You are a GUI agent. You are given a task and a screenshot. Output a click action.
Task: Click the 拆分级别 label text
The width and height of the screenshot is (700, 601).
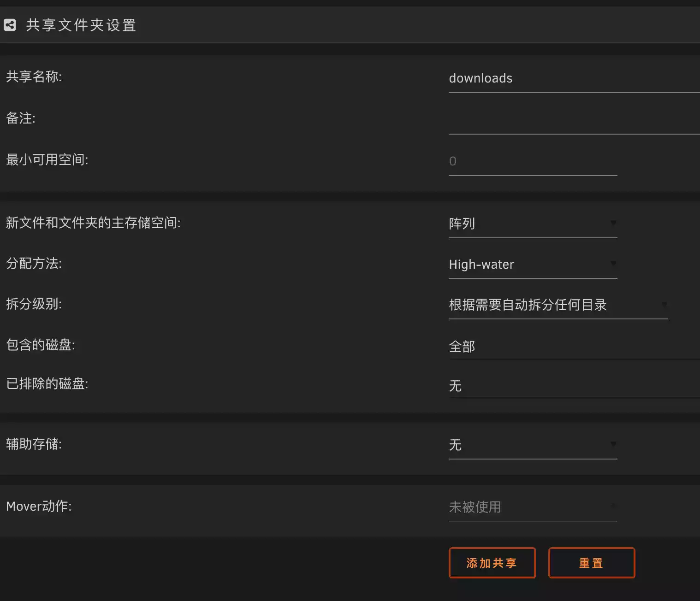point(34,304)
